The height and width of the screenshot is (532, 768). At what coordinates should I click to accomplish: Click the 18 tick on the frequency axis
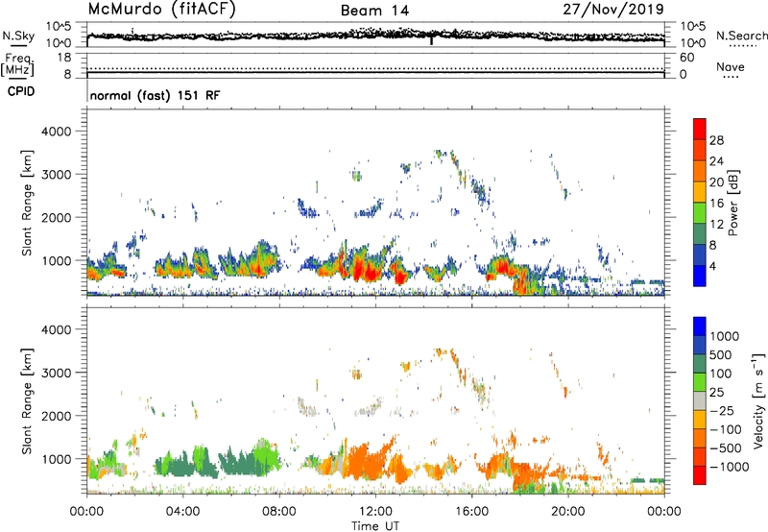[64, 58]
